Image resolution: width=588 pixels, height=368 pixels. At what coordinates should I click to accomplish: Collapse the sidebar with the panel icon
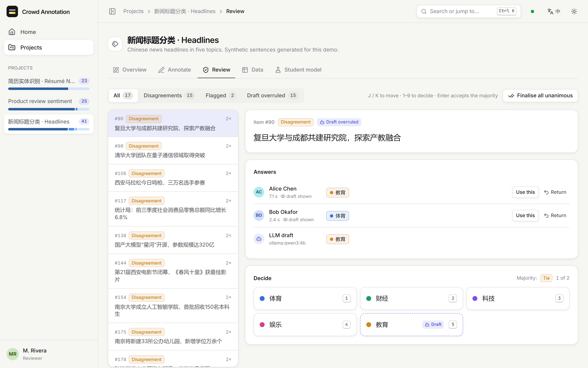[112, 11]
